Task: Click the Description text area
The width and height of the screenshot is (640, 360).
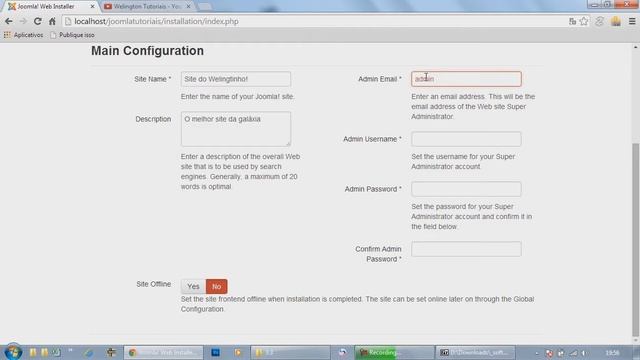Action: click(236, 129)
